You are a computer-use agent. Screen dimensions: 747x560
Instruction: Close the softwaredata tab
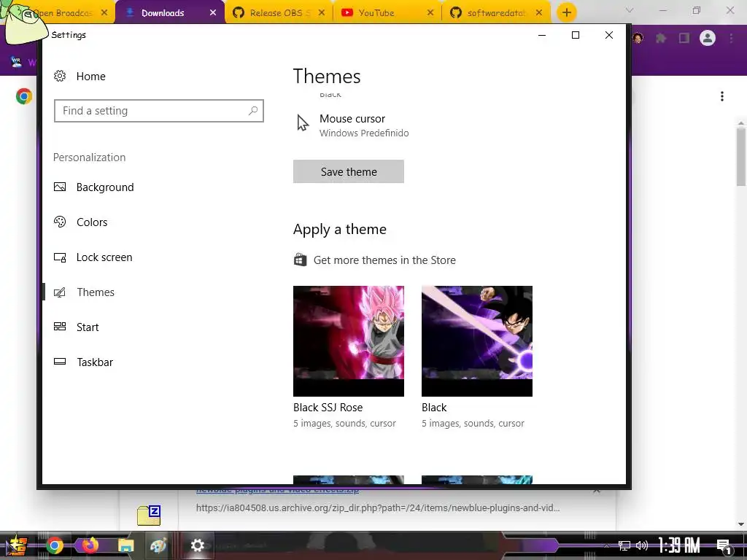pyautogui.click(x=539, y=13)
